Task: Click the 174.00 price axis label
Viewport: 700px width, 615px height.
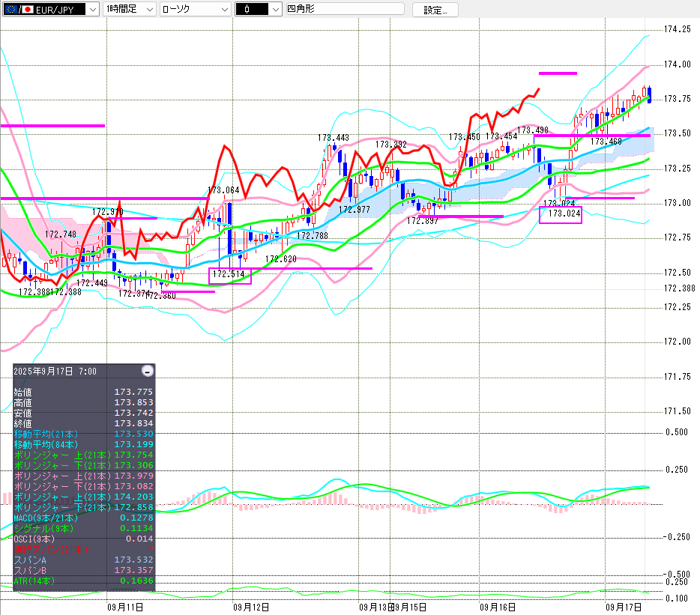Action: click(677, 64)
